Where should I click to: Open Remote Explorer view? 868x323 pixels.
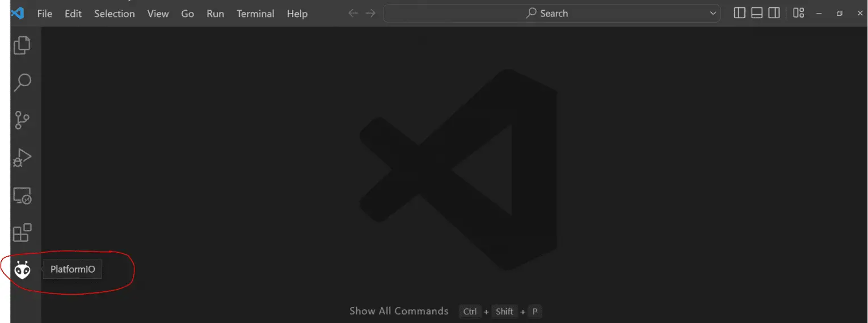22,195
